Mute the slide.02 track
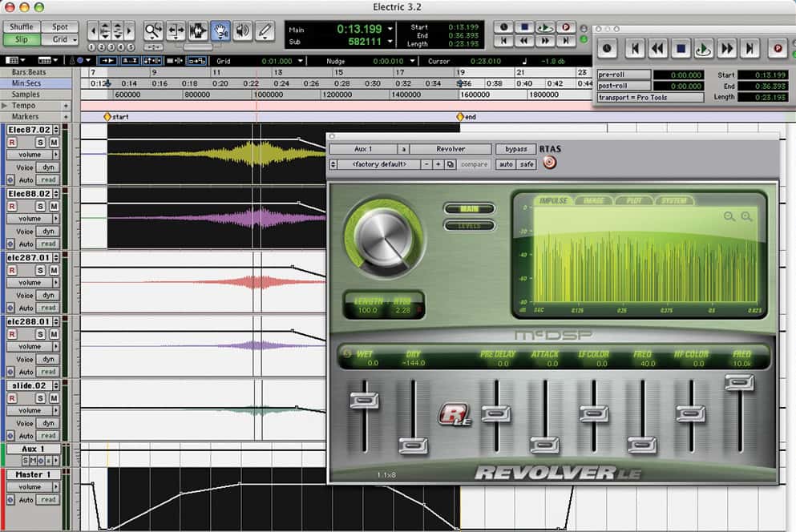The height and width of the screenshot is (532, 796). coord(53,398)
